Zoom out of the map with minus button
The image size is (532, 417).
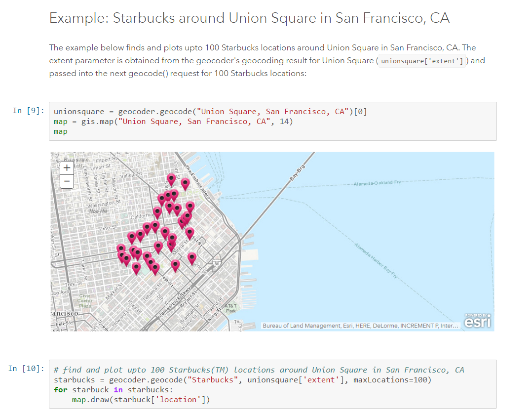tap(67, 181)
